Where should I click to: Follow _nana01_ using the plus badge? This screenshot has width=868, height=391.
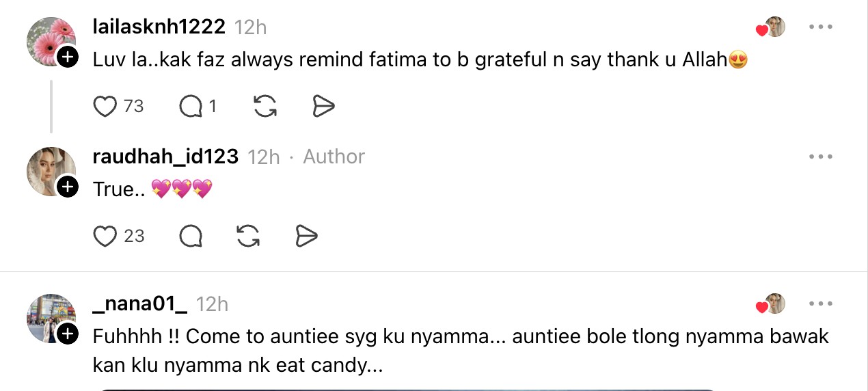pyautogui.click(x=67, y=334)
